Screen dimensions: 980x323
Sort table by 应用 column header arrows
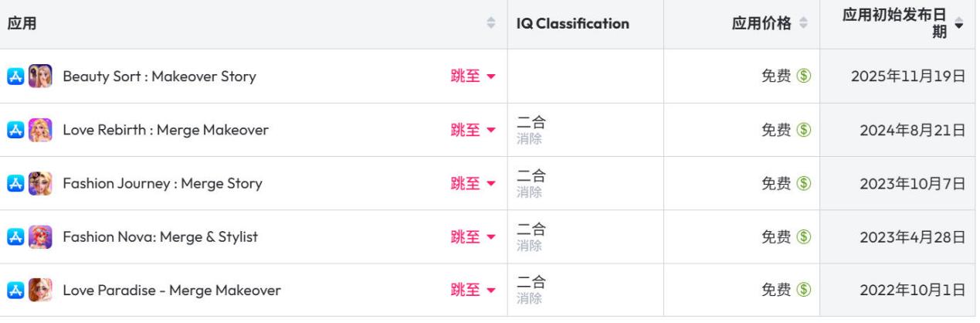tap(490, 24)
